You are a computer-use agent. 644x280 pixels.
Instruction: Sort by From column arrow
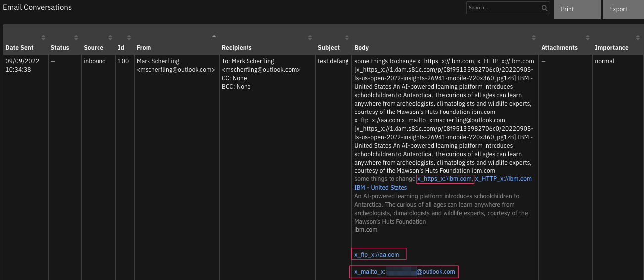214,36
